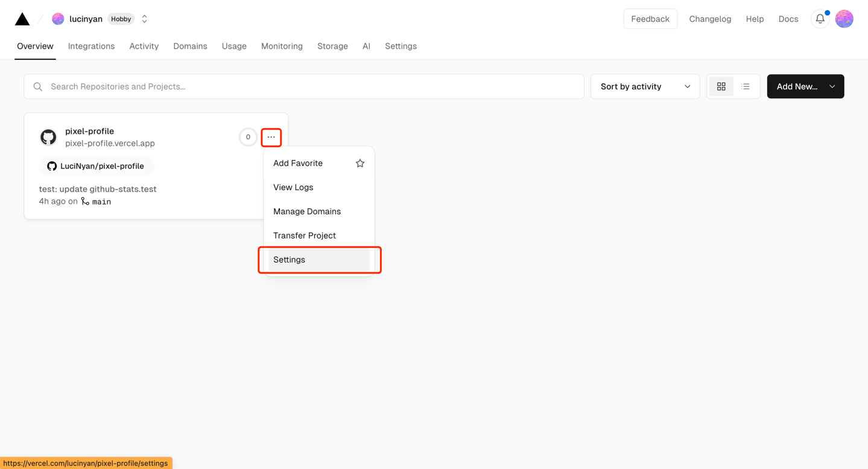Screen dimensions: 868x469
Task: Open the top navigation Settings tab
Action: (x=401, y=46)
